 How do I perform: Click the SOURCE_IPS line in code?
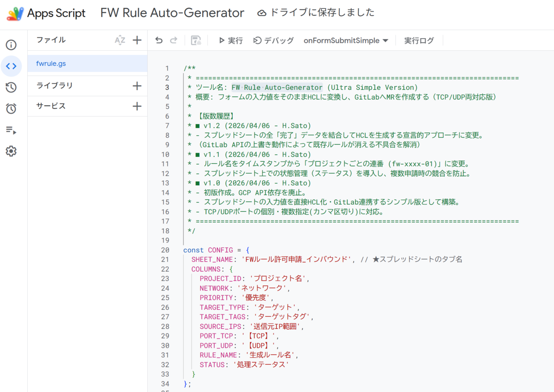252,327
